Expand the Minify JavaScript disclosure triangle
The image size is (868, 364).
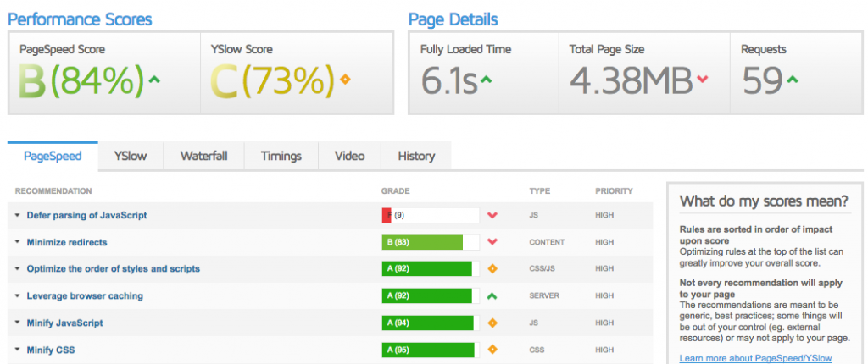click(17, 323)
